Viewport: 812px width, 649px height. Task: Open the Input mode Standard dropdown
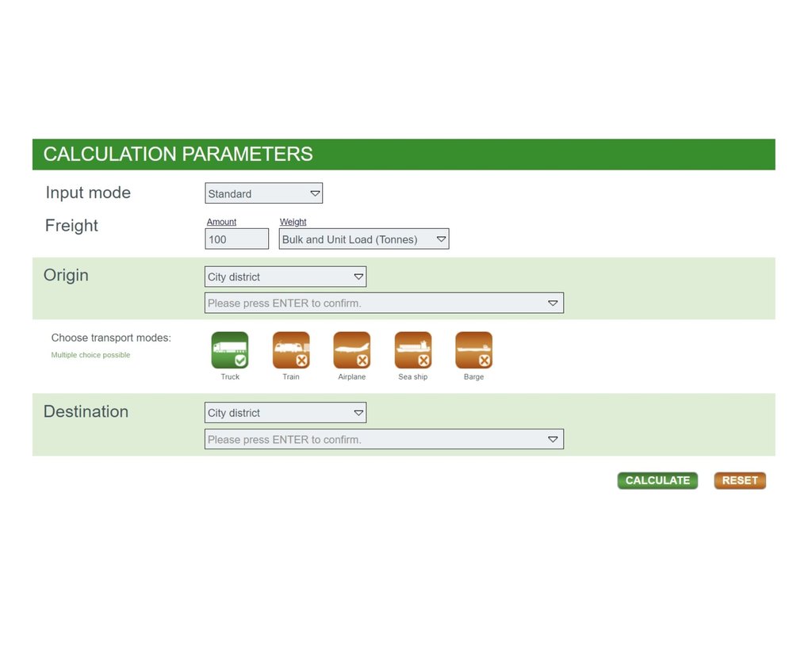coord(263,193)
